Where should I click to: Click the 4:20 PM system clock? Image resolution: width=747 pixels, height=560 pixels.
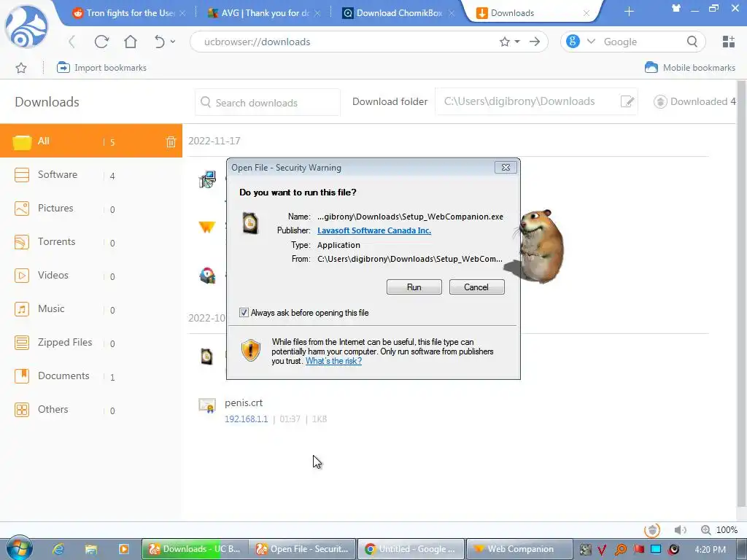pos(710,550)
